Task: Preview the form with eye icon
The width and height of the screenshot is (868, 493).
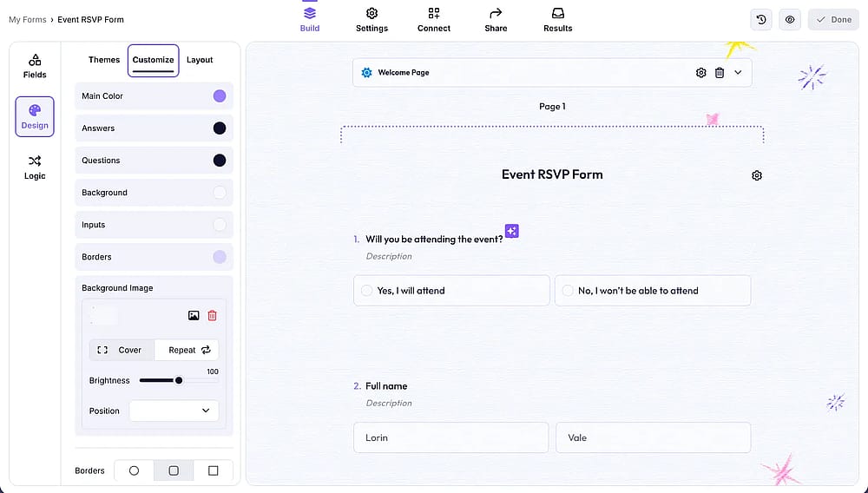Action: (x=790, y=19)
